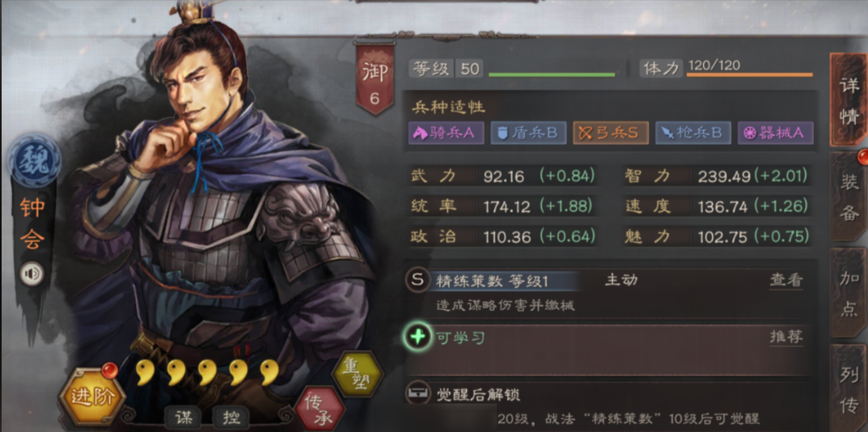Tap the S rank skill icon
The width and height of the screenshot is (868, 432).
point(417,280)
